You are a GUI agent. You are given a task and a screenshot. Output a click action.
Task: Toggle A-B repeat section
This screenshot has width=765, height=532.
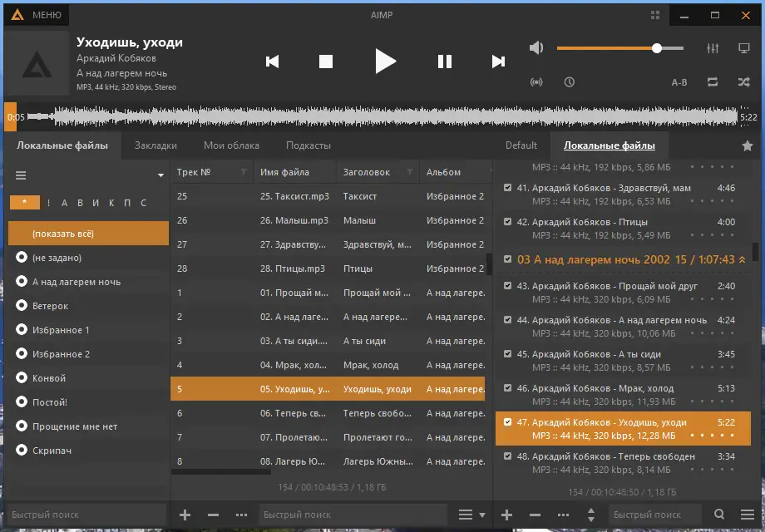click(679, 82)
